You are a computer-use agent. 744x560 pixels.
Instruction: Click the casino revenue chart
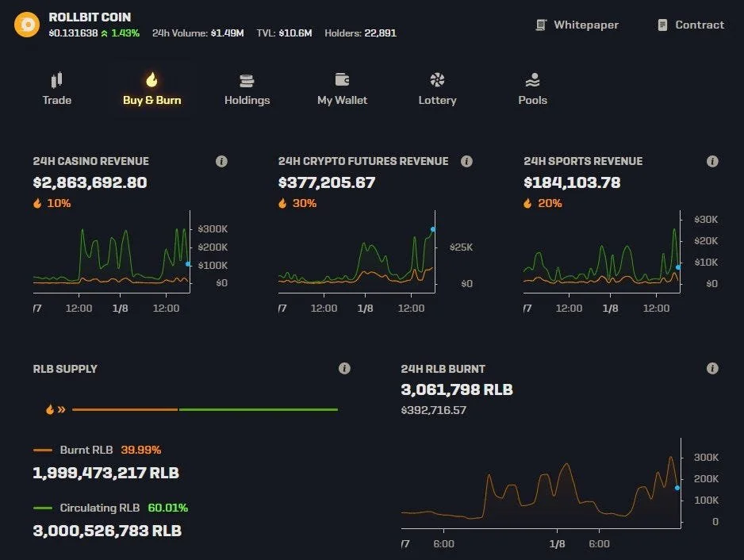tap(112, 251)
